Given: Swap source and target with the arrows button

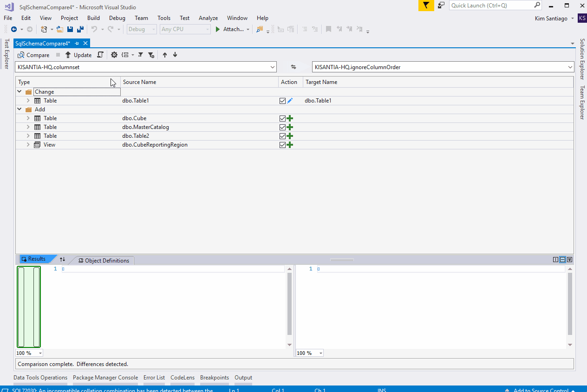Looking at the screenshot, I should tap(293, 67).
